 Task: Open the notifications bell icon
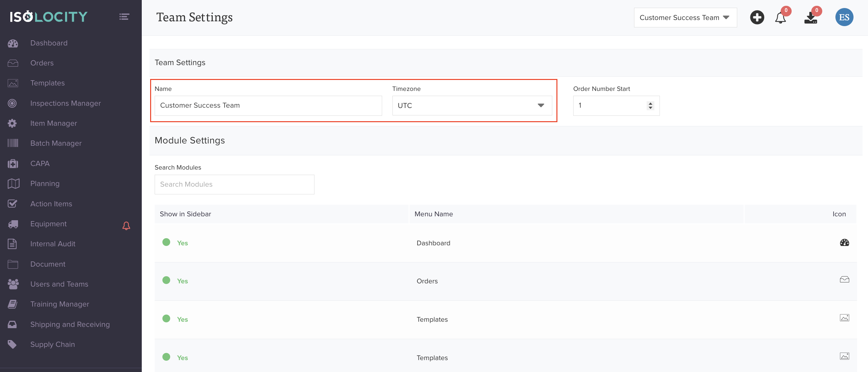click(x=780, y=17)
